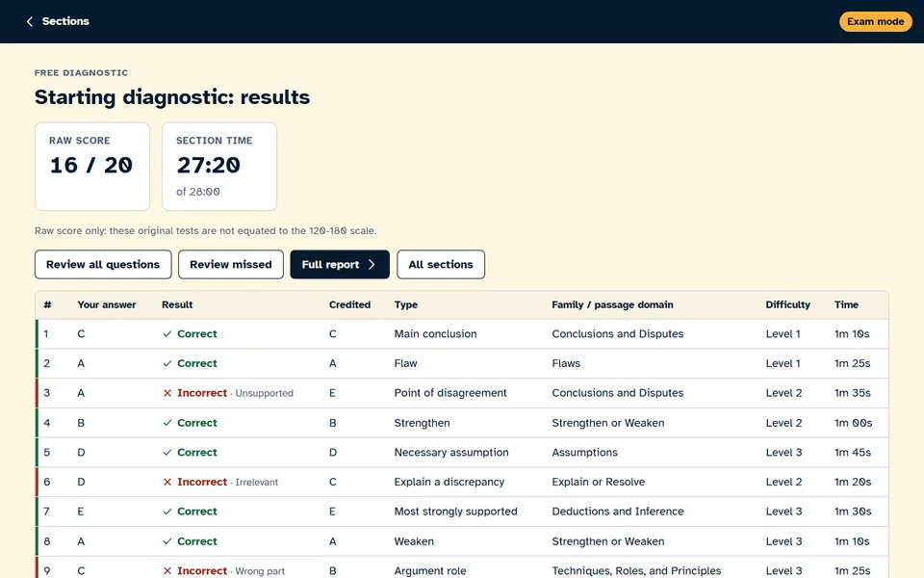The height and width of the screenshot is (578, 924).
Task: Click the Difficulty column header
Action: pos(788,304)
